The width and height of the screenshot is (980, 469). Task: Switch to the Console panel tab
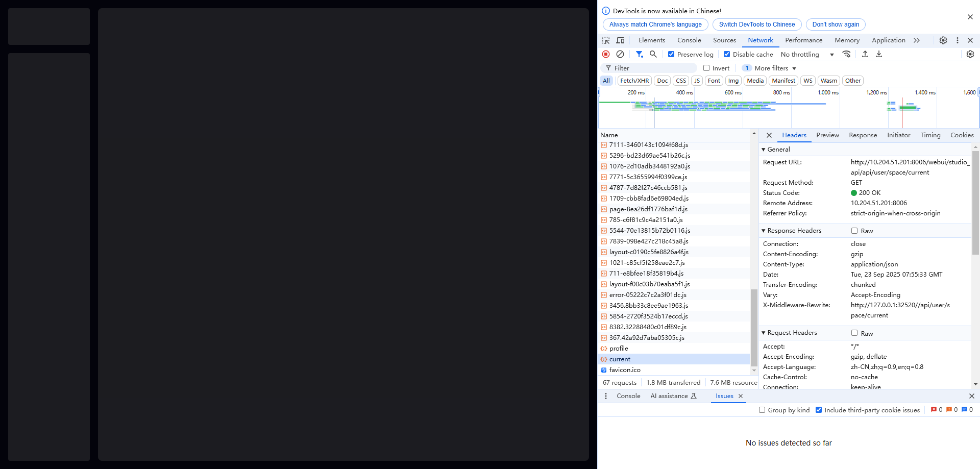point(689,40)
